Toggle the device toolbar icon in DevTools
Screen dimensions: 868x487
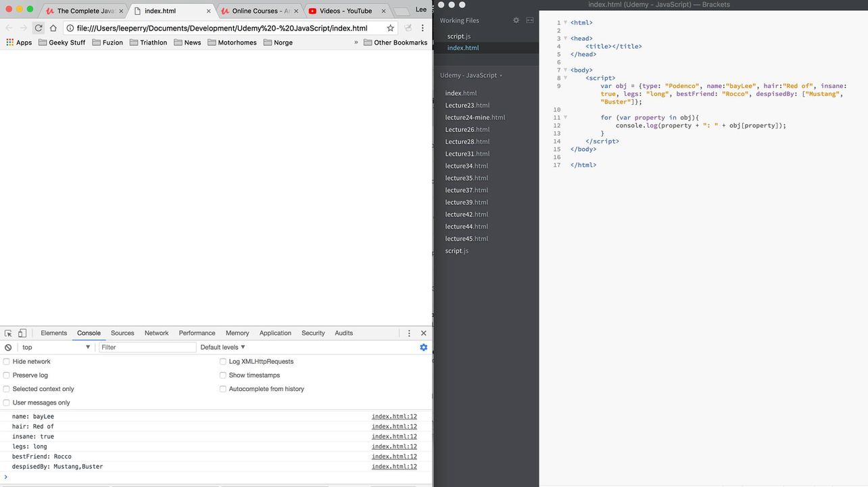[22, 333]
